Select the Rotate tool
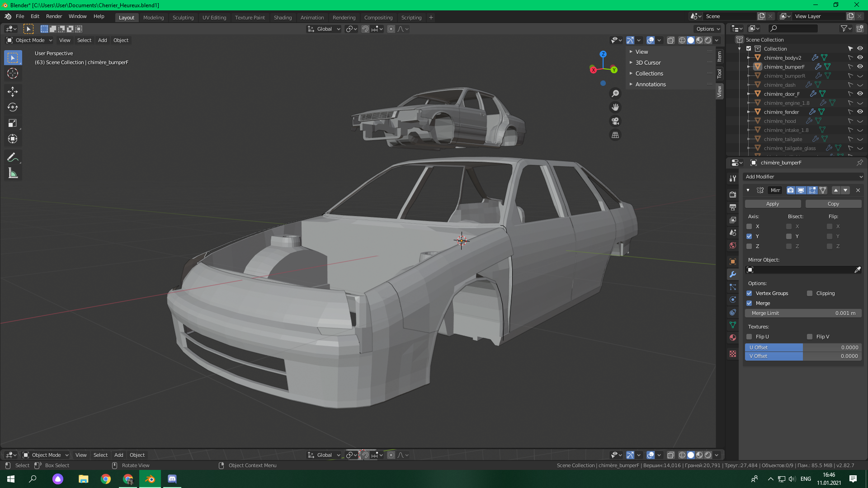The height and width of the screenshot is (488, 868). [x=13, y=108]
